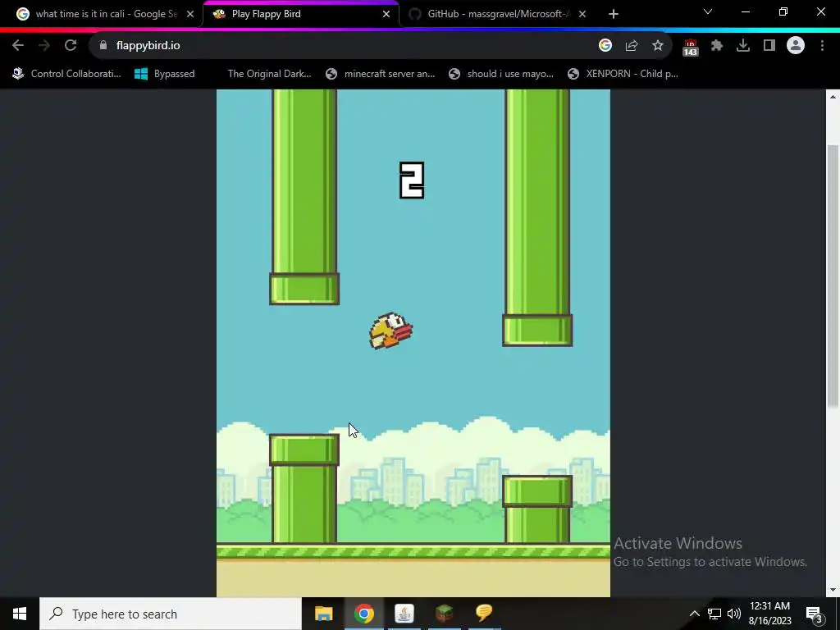
Task: Click the site lock icon in address bar
Action: (x=103, y=46)
